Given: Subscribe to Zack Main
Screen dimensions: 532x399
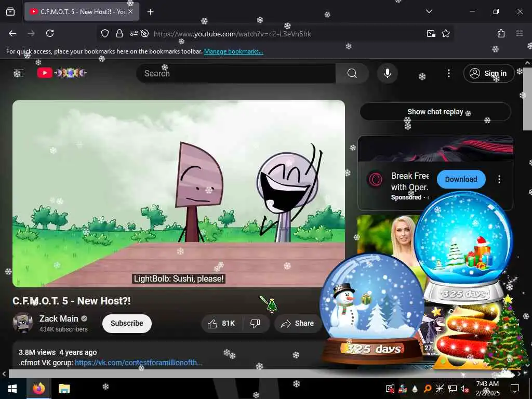Looking at the screenshot, I should [x=127, y=323].
